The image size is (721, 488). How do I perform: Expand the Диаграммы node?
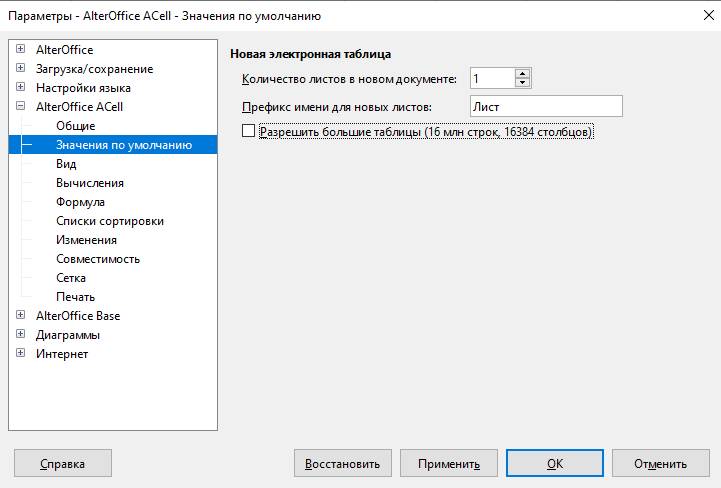click(21, 334)
